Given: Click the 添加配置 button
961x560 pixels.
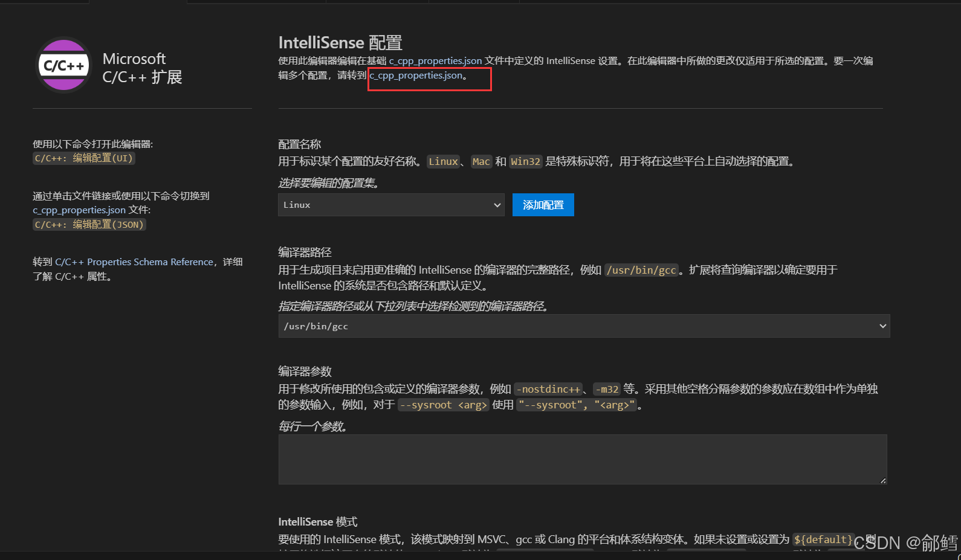Looking at the screenshot, I should click(543, 205).
